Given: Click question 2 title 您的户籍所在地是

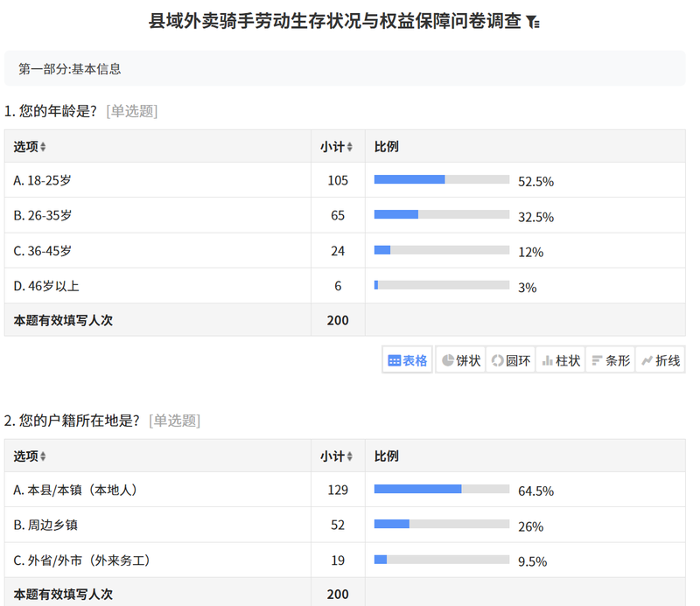Looking at the screenshot, I should coord(79,421).
